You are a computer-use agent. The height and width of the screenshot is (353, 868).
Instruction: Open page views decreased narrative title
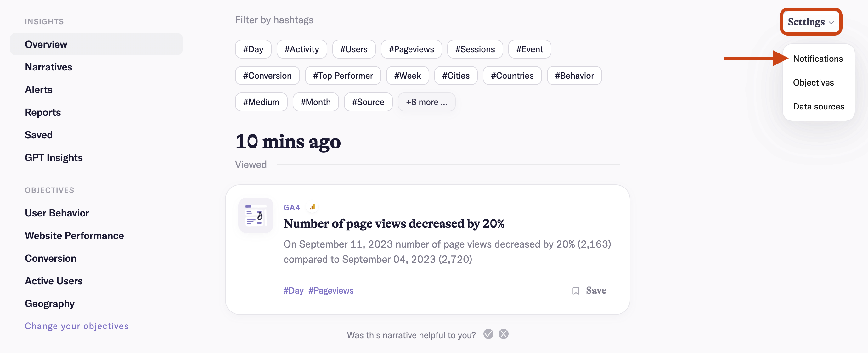(x=394, y=224)
